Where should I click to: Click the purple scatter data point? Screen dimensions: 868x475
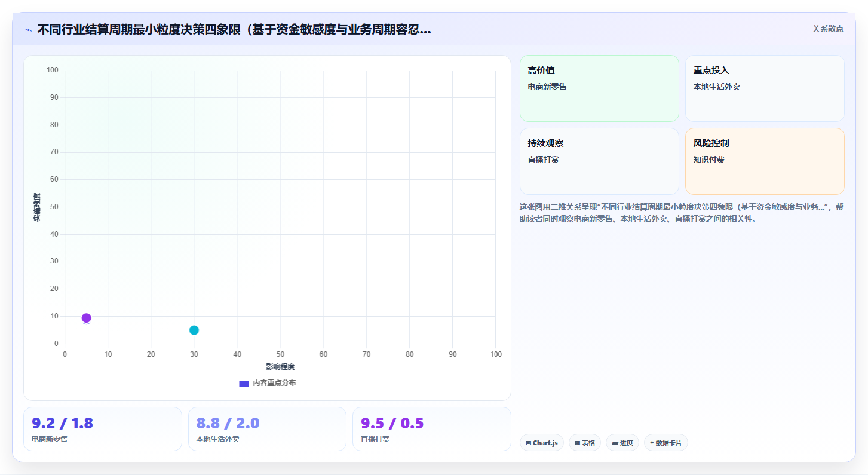click(x=86, y=318)
